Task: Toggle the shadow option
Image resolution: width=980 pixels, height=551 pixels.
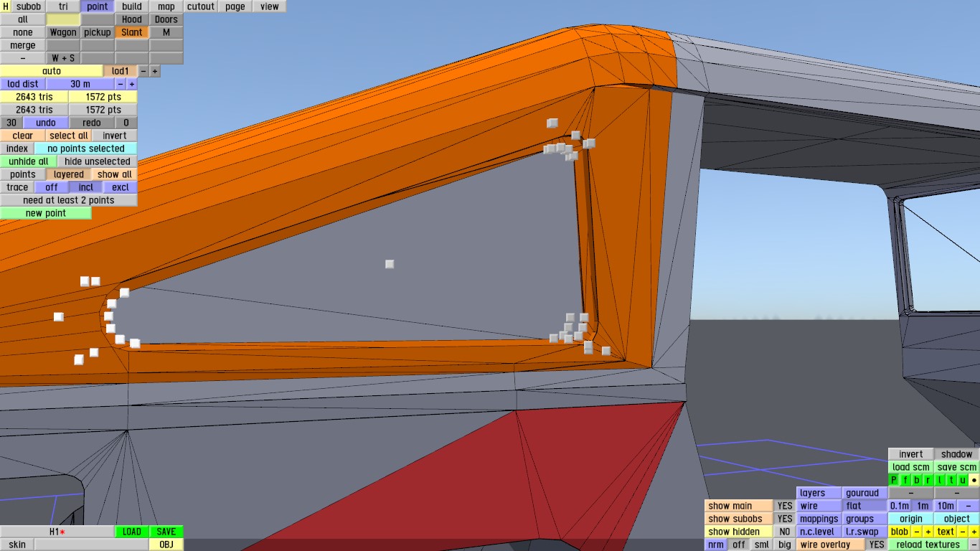Action: tap(957, 454)
